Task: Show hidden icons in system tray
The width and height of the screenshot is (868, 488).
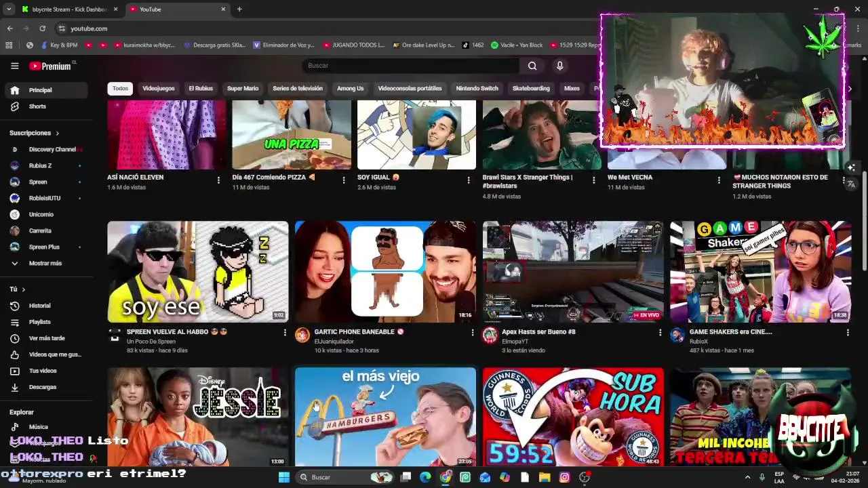Action: coord(747,477)
